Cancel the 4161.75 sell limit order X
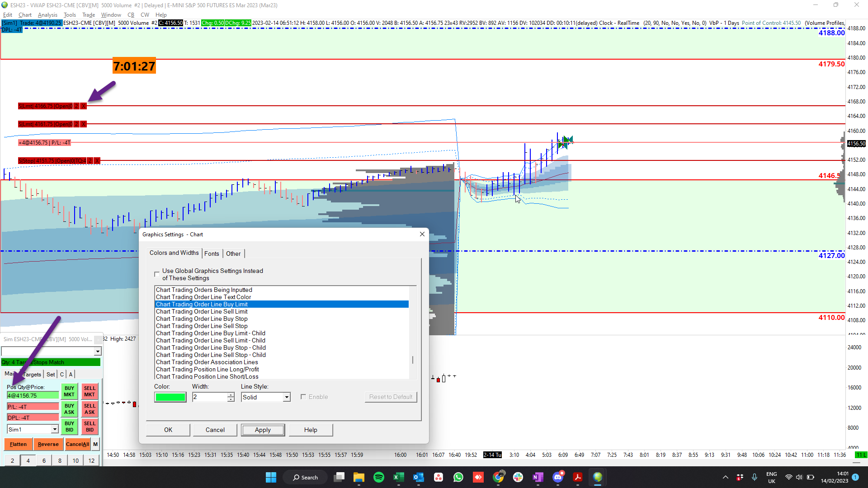Screen dimensions: 868x488 pyautogui.click(x=83, y=124)
